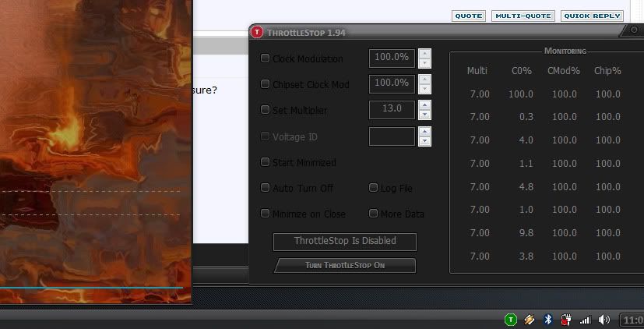Click the speaker volume tray icon
Screen dimensions: 644x329
[x=604, y=320]
